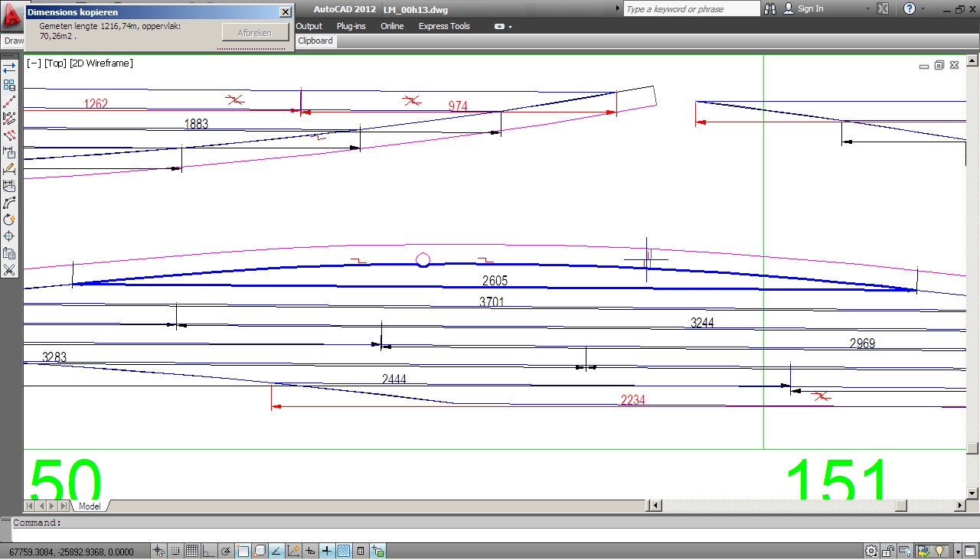Click the target crosshair tool in left toolbar
Image resolution: width=980 pixels, height=560 pixels.
click(x=9, y=236)
